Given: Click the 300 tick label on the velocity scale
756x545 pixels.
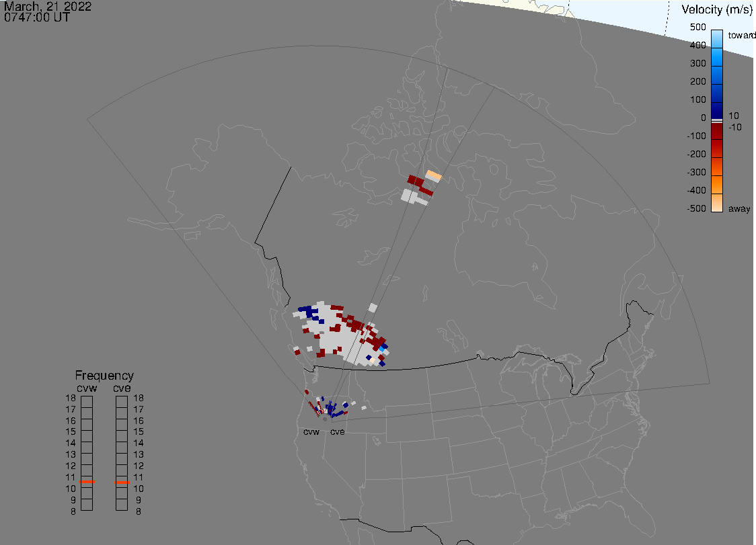Looking at the screenshot, I should [x=697, y=64].
